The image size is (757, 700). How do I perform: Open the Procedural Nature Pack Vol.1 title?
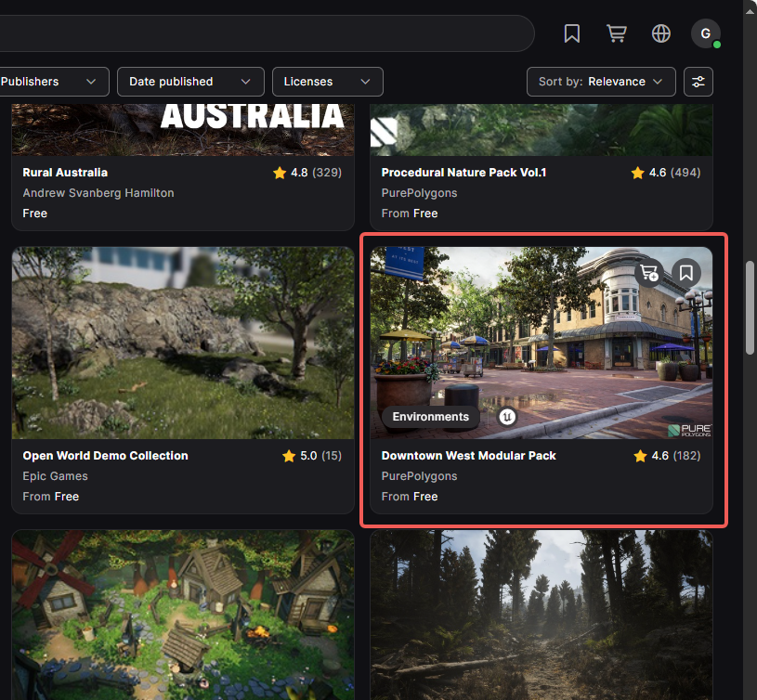(463, 173)
